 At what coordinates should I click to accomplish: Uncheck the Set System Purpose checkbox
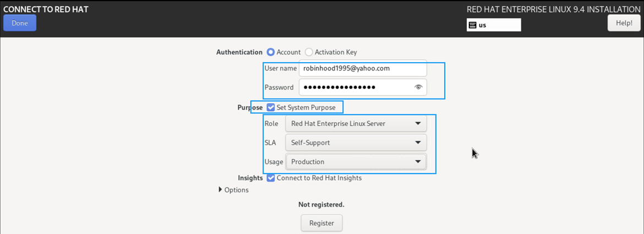pos(271,107)
